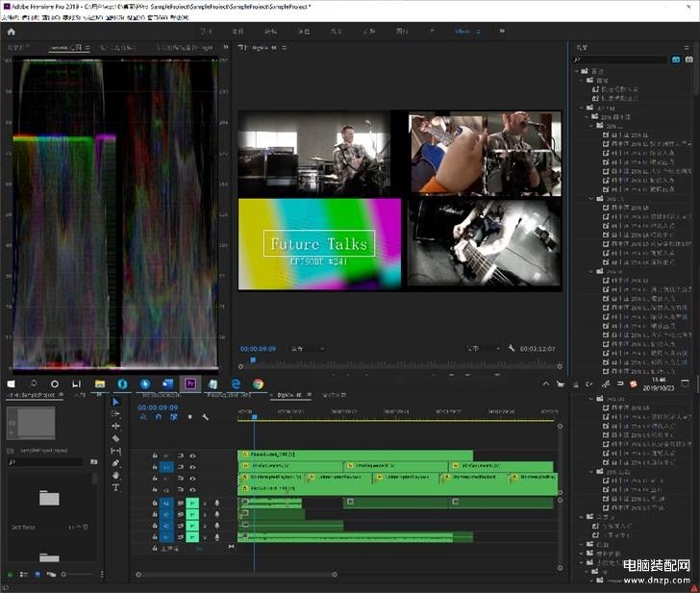
Task: Mute the fourth audio track
Action: pyautogui.click(x=192, y=537)
